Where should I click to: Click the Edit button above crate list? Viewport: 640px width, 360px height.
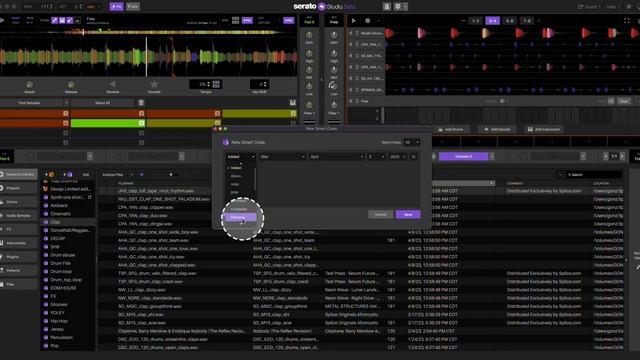click(86, 174)
